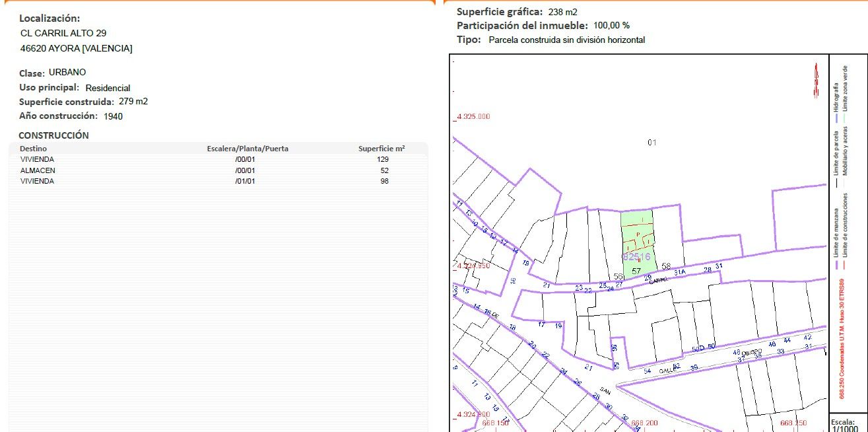Click the Destino column header
Image resolution: width=868 pixels, height=432 pixels.
coord(33,149)
